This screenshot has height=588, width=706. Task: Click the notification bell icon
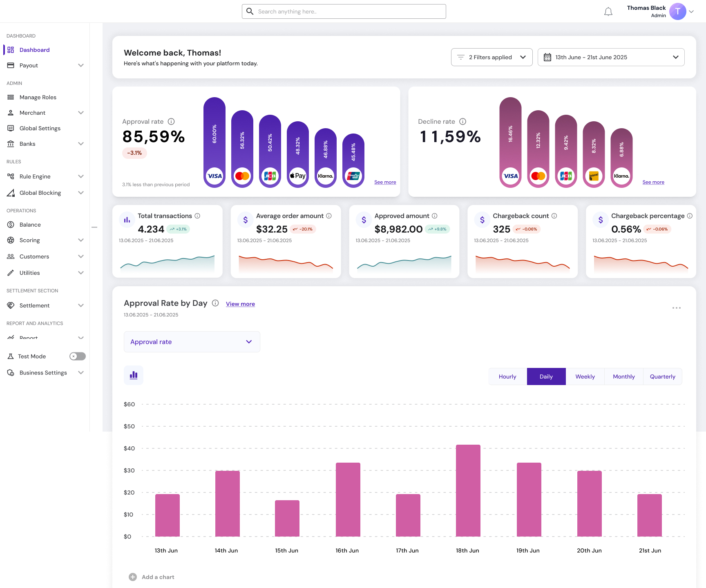coord(608,12)
